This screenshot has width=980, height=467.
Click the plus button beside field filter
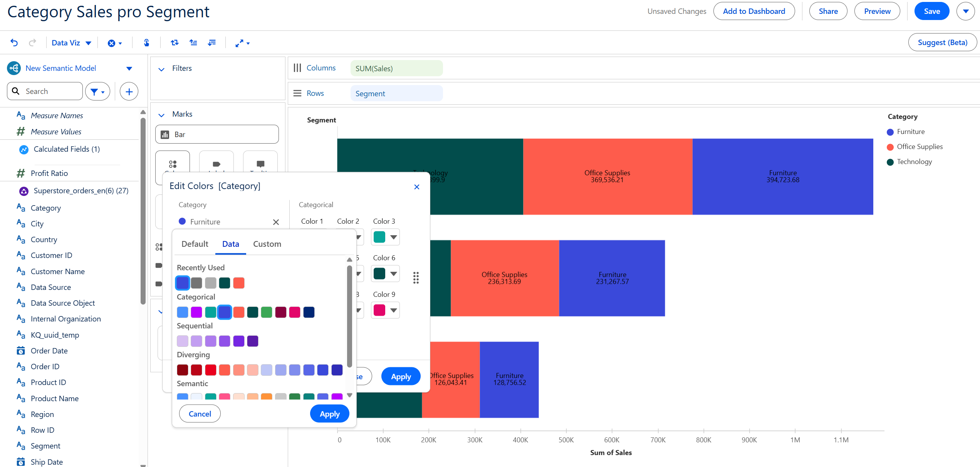(x=129, y=92)
